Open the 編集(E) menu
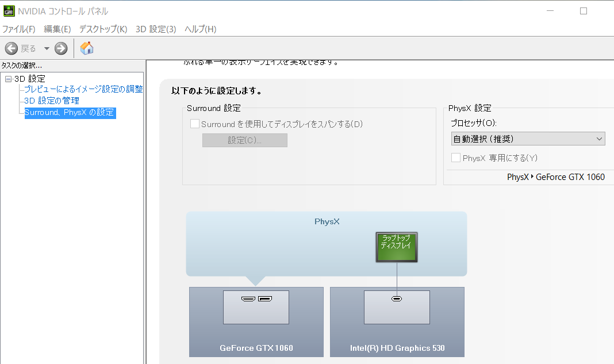 57,29
